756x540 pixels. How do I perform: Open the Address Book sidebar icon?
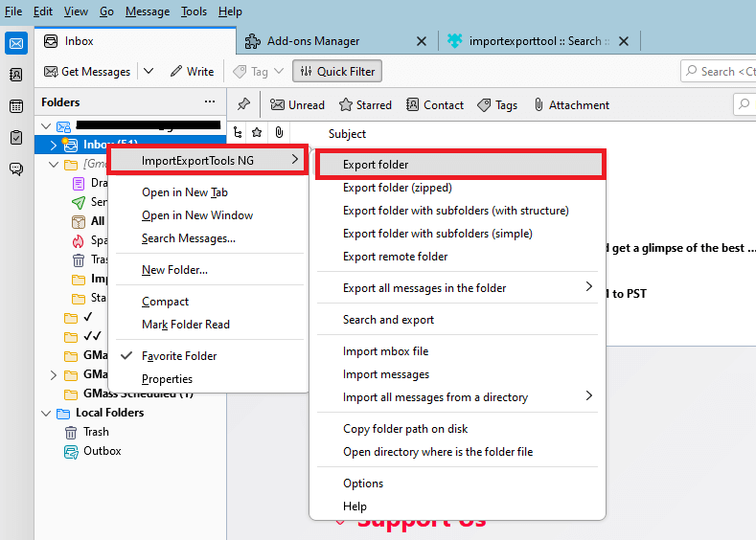[16, 75]
